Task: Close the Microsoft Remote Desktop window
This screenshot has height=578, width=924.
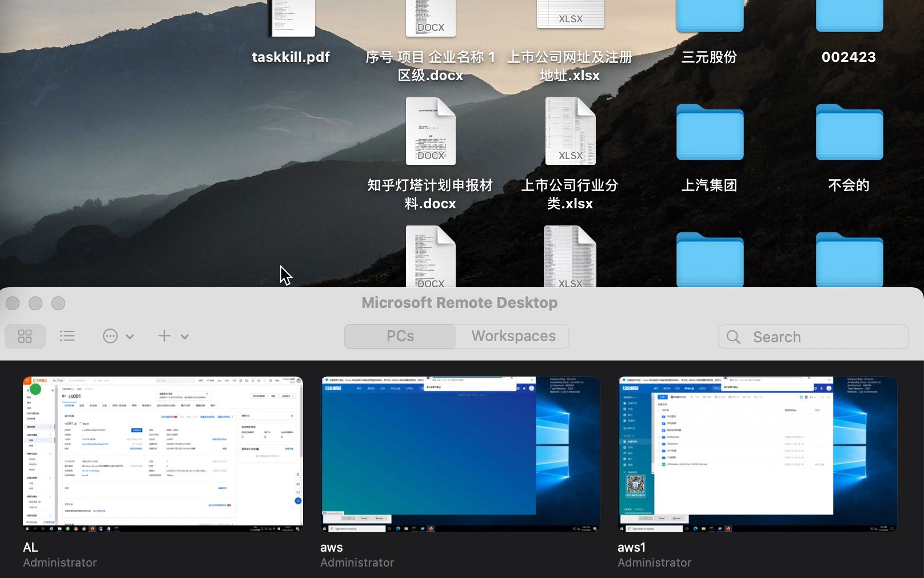Action: tap(13, 303)
